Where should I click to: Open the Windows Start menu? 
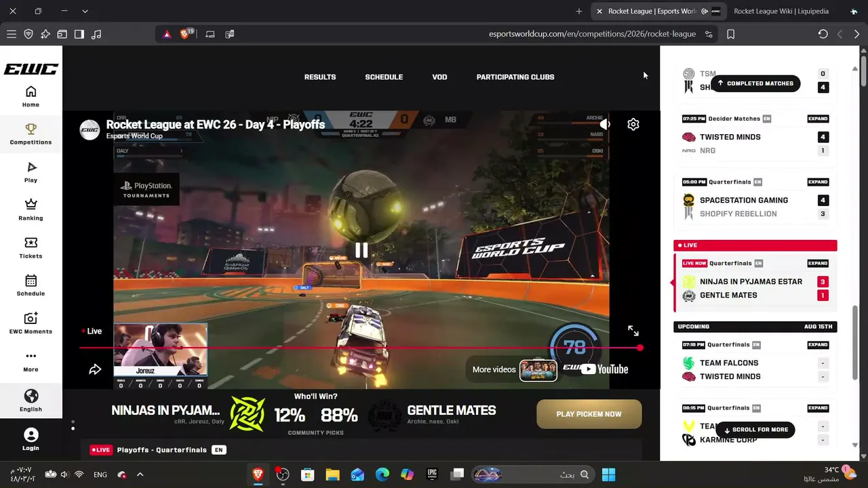[608, 474]
